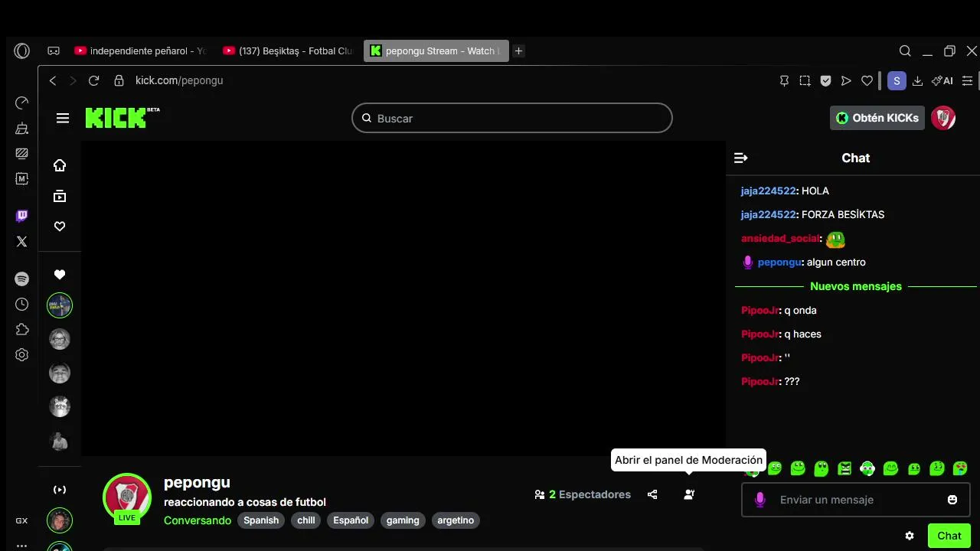Open the Browse icon in Kick sidebar
Viewport: 980px width, 551px height.
tap(60, 196)
